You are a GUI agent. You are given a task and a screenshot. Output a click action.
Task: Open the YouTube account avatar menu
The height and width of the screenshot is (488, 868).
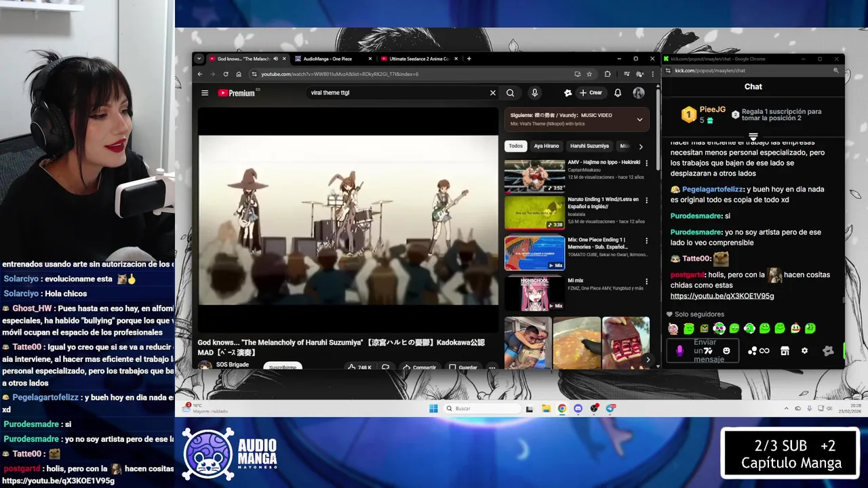tap(639, 93)
